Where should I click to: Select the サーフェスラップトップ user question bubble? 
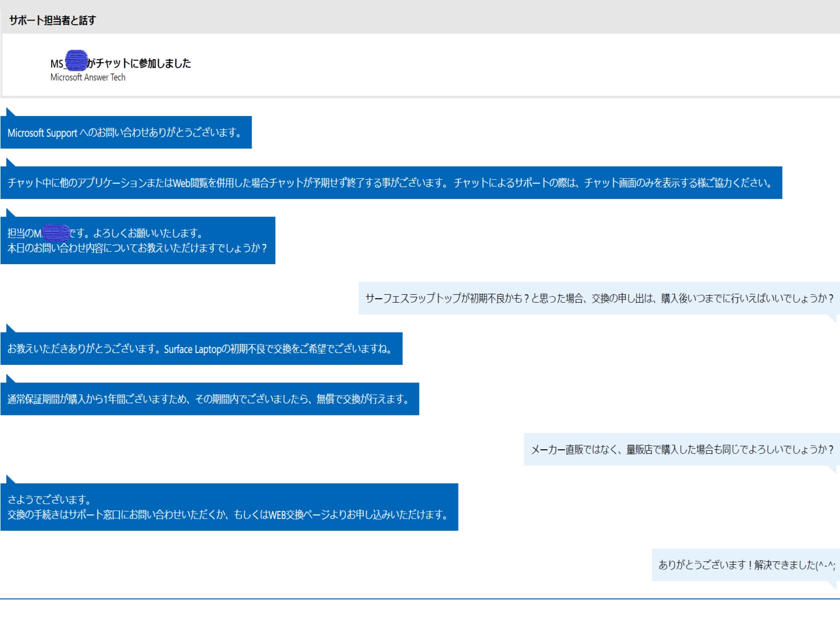click(x=599, y=298)
